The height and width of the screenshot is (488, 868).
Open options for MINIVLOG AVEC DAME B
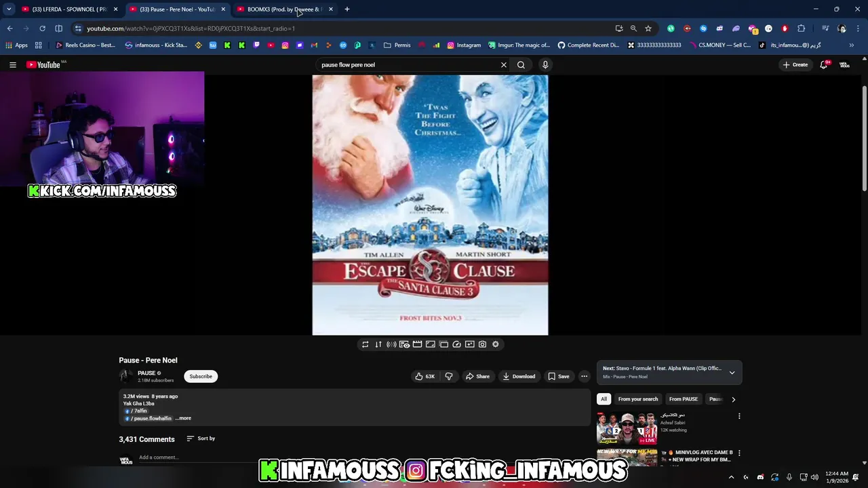tap(739, 453)
